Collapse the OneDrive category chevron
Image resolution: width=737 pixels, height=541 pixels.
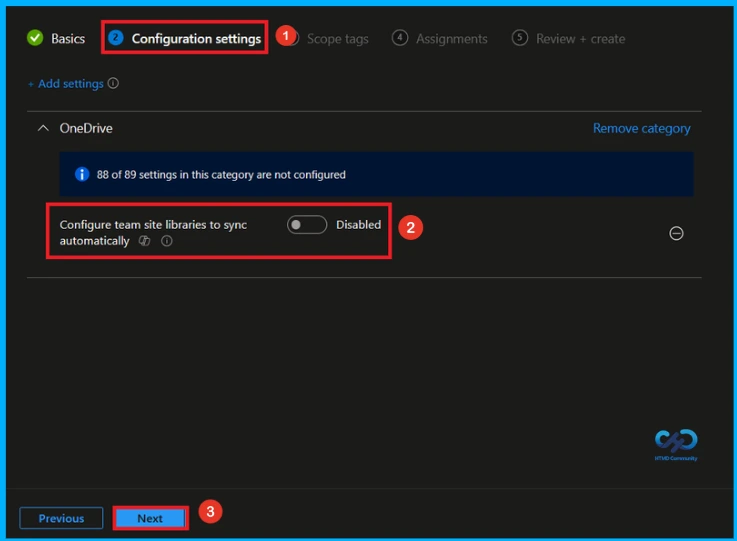pos(43,128)
